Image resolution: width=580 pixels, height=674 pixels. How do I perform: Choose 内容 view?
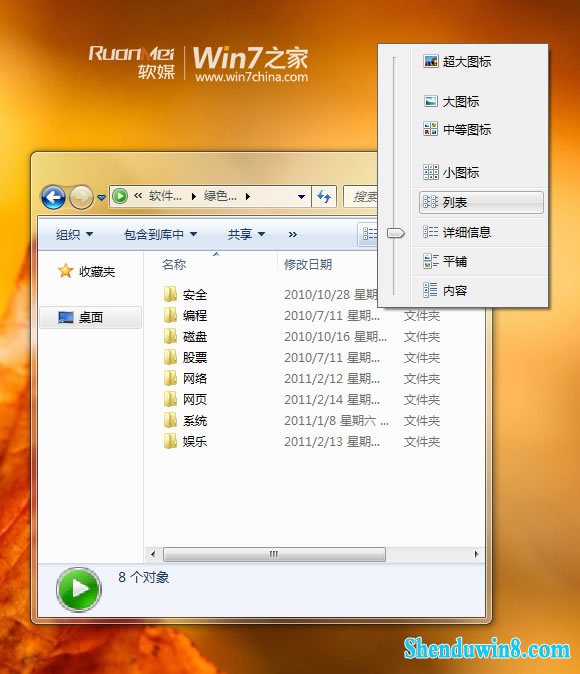coord(445,290)
